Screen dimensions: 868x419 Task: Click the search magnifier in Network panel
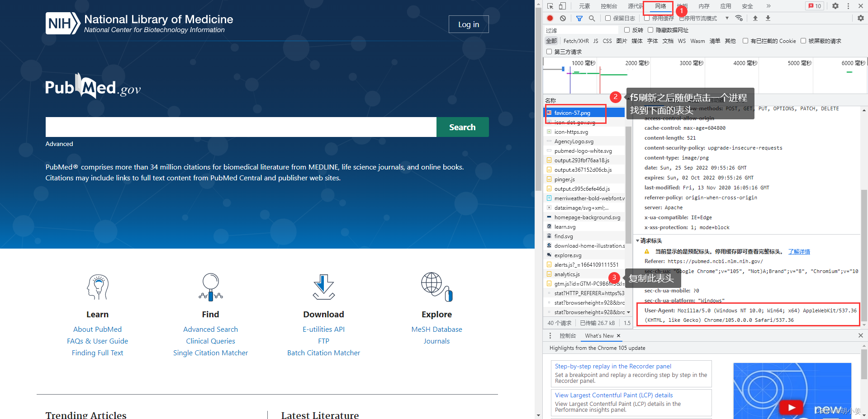592,18
